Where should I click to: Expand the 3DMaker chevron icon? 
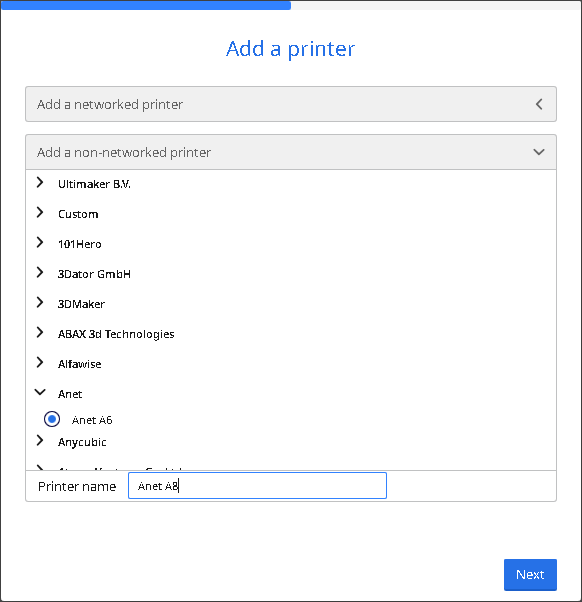(x=40, y=303)
